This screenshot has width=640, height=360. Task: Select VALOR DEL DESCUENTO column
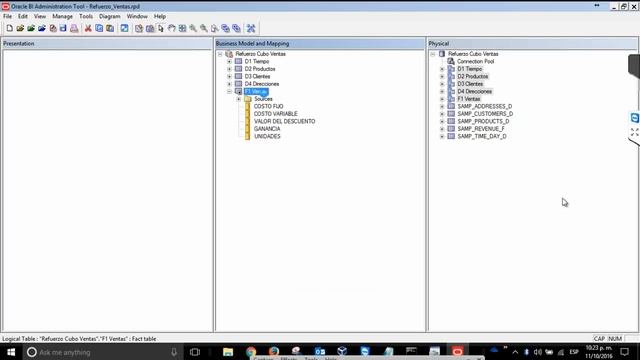tap(284, 121)
